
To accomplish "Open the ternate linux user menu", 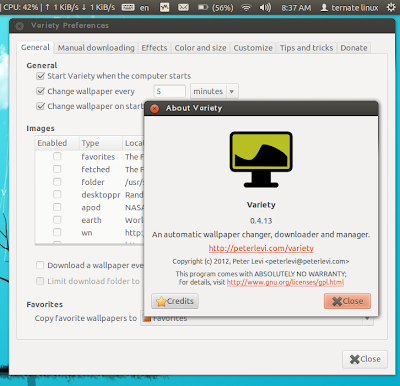I will point(349,7).
